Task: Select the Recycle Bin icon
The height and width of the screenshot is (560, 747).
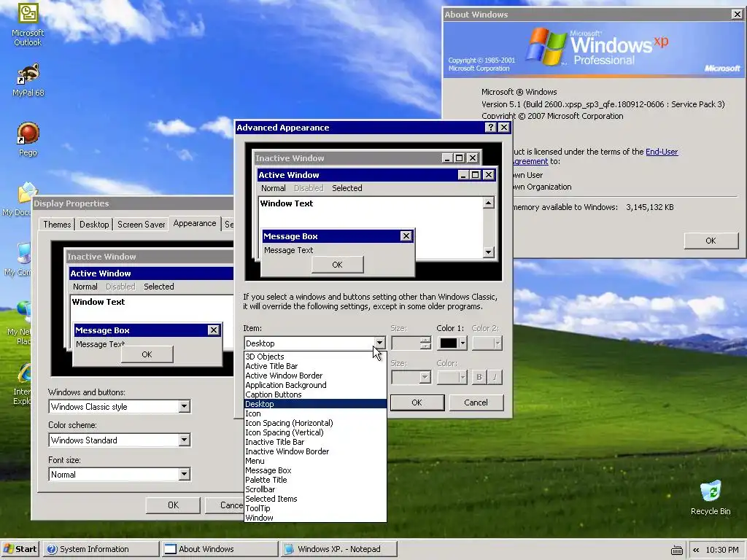Action: click(711, 497)
